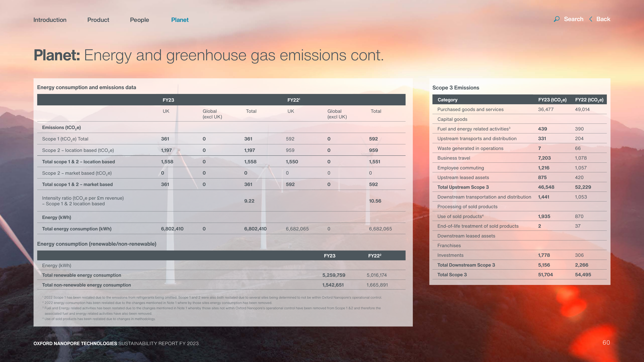Click 'Purchased goods and services' row
Viewport: 644px width, 362px height.
tap(520, 109)
